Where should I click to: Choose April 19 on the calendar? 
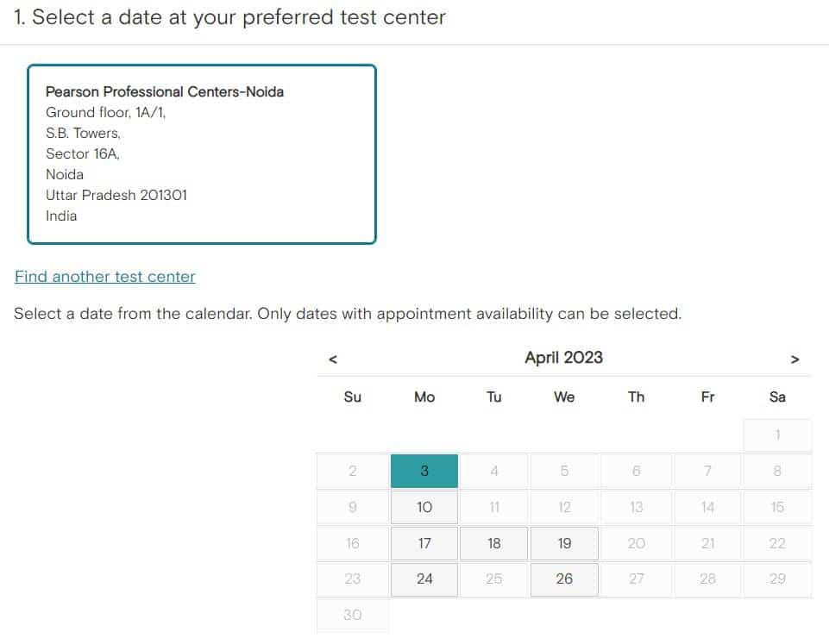click(x=564, y=544)
